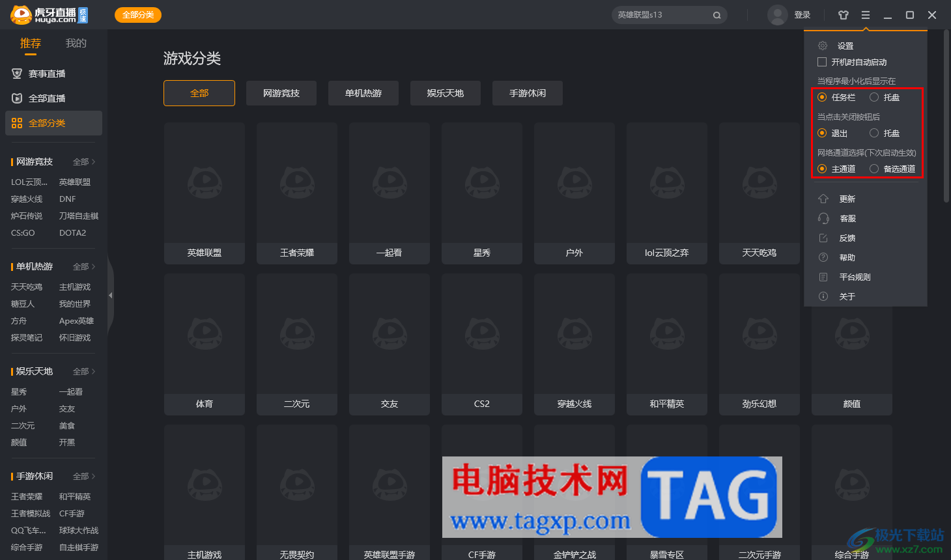Click the 登录 login link
This screenshot has width=951, height=560.
coord(802,15)
